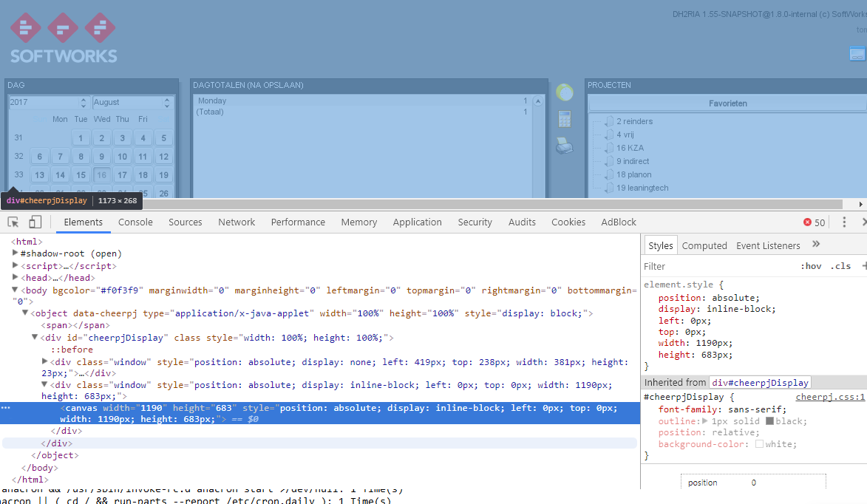Activate the DevTools inspect element picker

coord(13,222)
